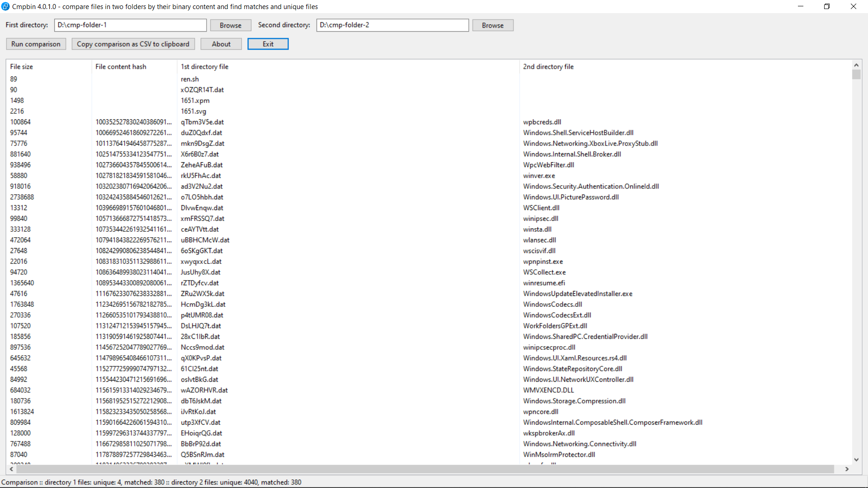This screenshot has width=868, height=488.
Task: Sort by File size column header
Action: [22, 66]
